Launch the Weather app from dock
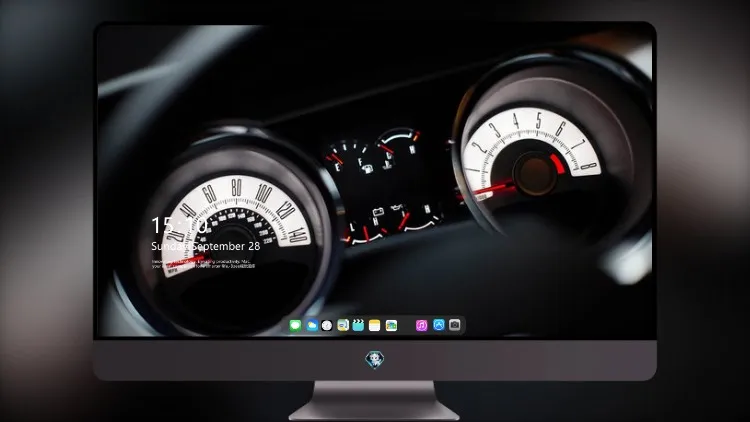The height and width of the screenshot is (422, 750). click(x=312, y=325)
